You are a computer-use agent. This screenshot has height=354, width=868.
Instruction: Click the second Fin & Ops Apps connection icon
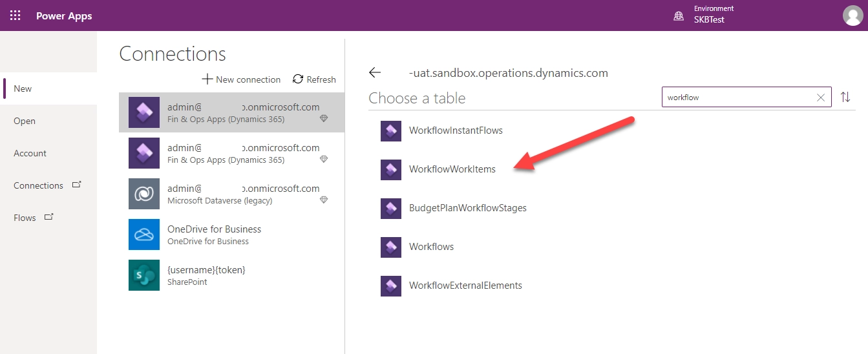click(x=143, y=153)
